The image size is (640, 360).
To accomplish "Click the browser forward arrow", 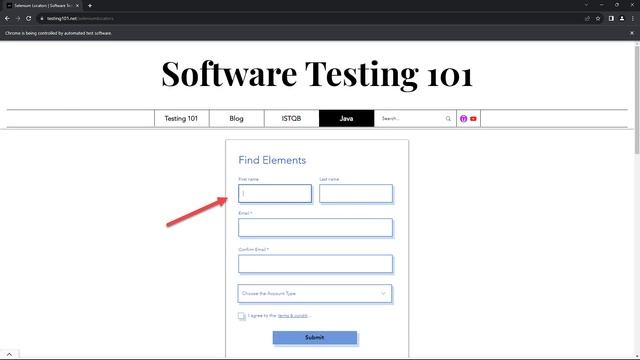I will click(x=18, y=18).
